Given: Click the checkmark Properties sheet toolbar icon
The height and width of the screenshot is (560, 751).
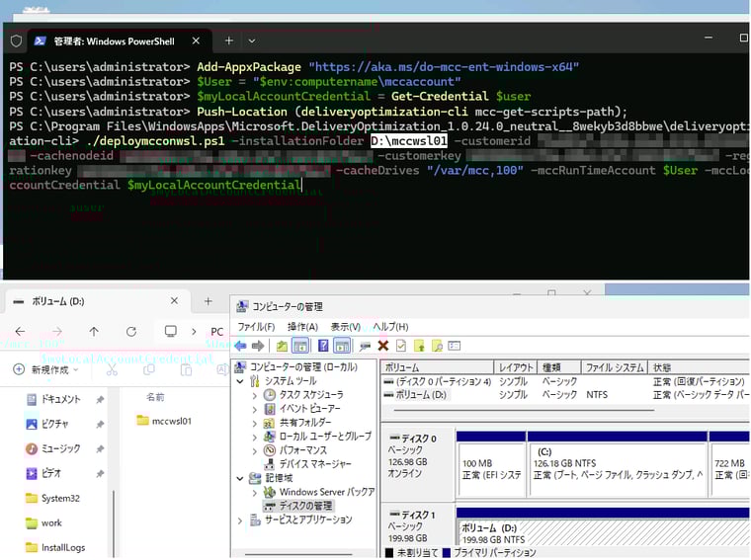Looking at the screenshot, I should tap(401, 346).
